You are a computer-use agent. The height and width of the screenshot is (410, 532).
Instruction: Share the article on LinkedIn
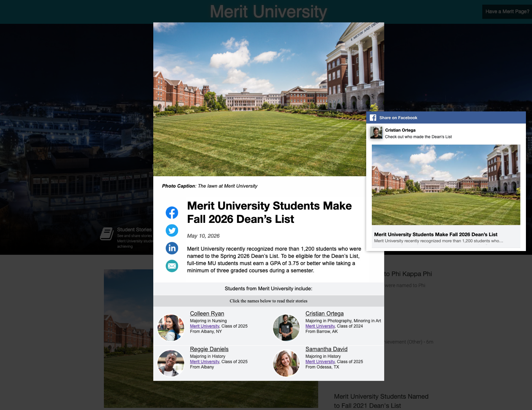[x=172, y=248]
